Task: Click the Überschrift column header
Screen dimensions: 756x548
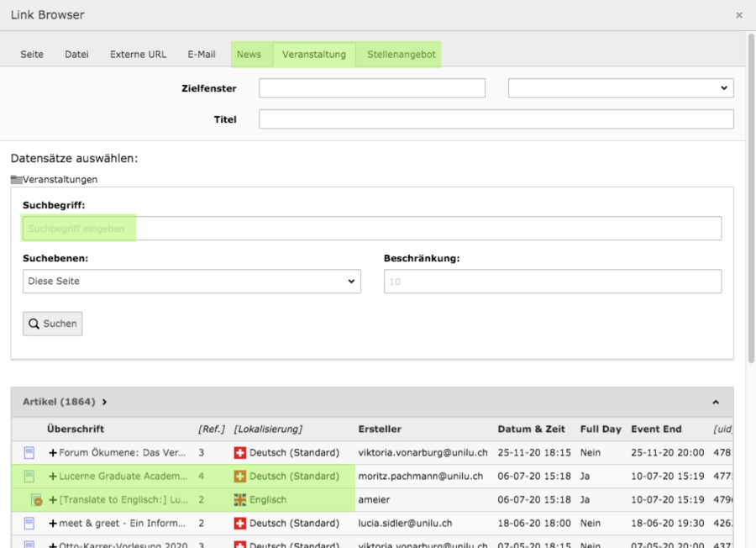Action: [76, 429]
